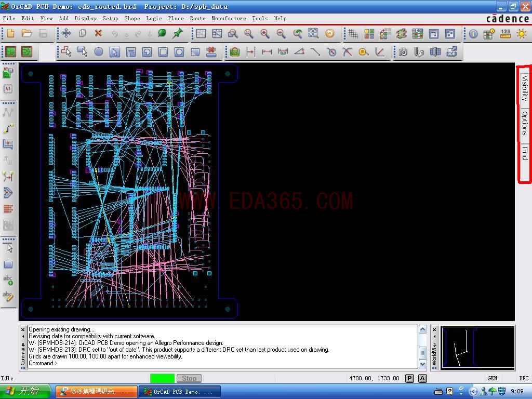Open the Setup menu
The height and width of the screenshot is (399, 532).
pos(110,18)
